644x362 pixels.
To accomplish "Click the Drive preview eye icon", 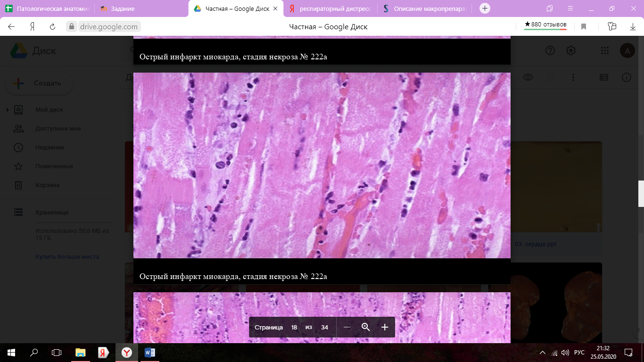I will tap(528, 77).
